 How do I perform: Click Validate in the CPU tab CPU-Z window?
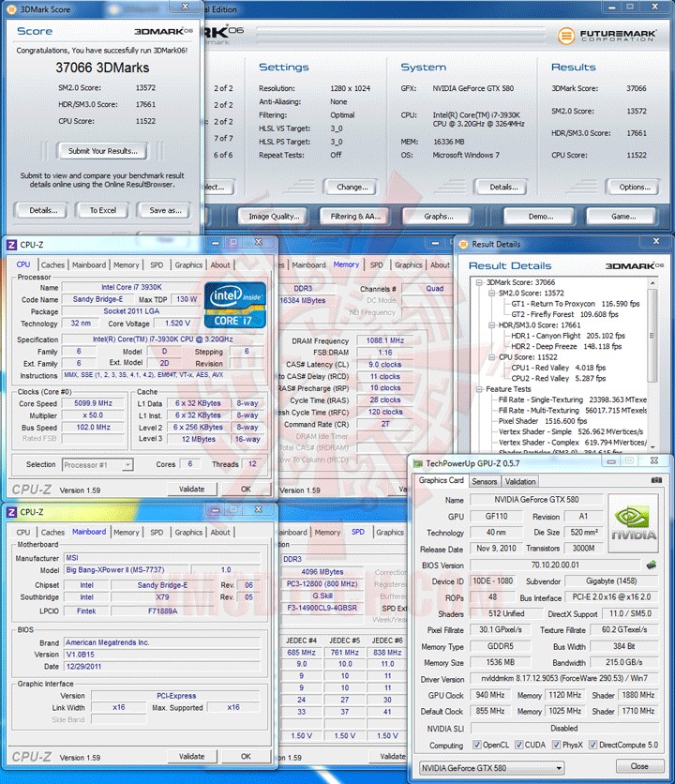[192, 489]
